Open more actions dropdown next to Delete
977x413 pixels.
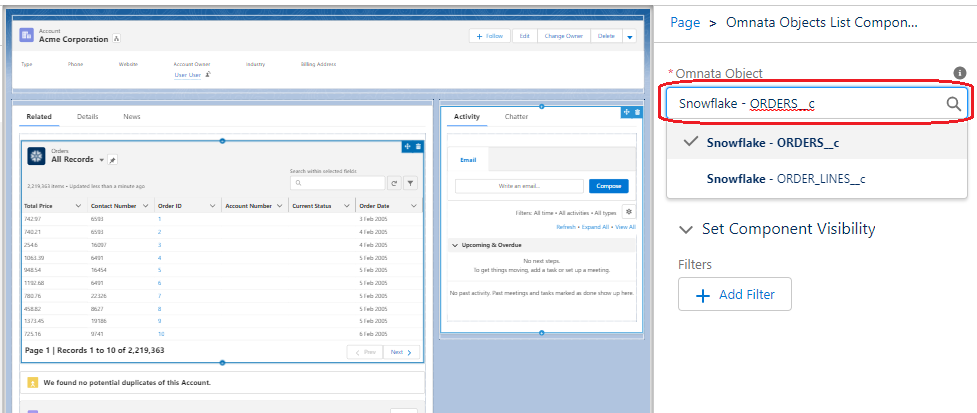pyautogui.click(x=629, y=36)
